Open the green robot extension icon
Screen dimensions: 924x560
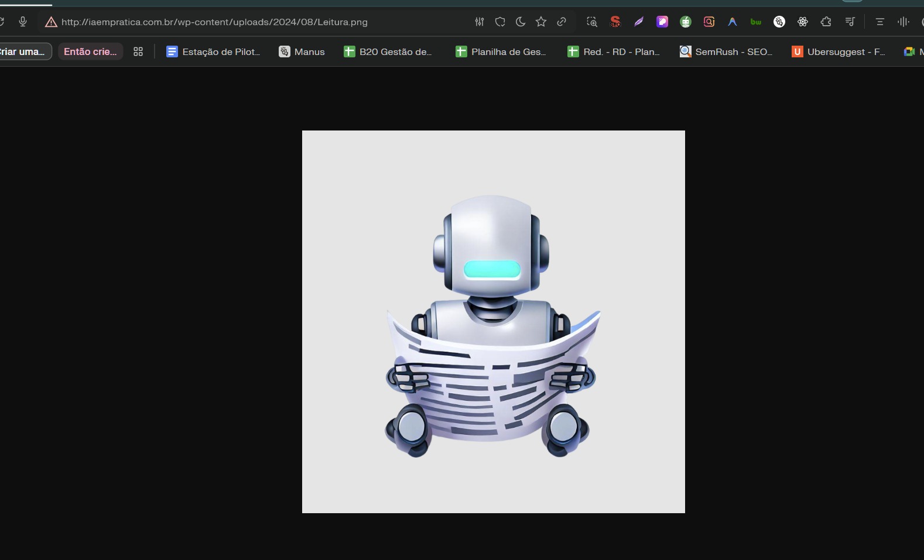686,22
